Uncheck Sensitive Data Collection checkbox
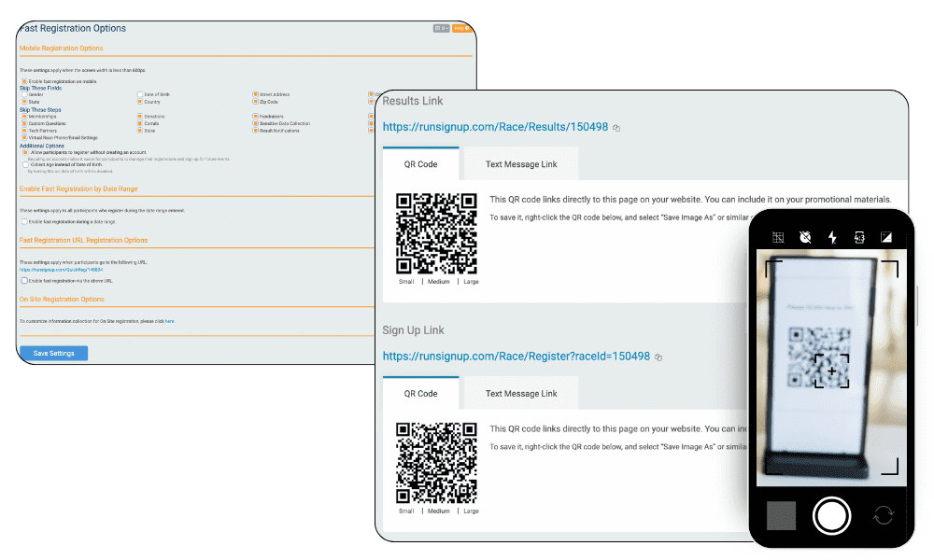The height and width of the screenshot is (560, 934). (256, 123)
